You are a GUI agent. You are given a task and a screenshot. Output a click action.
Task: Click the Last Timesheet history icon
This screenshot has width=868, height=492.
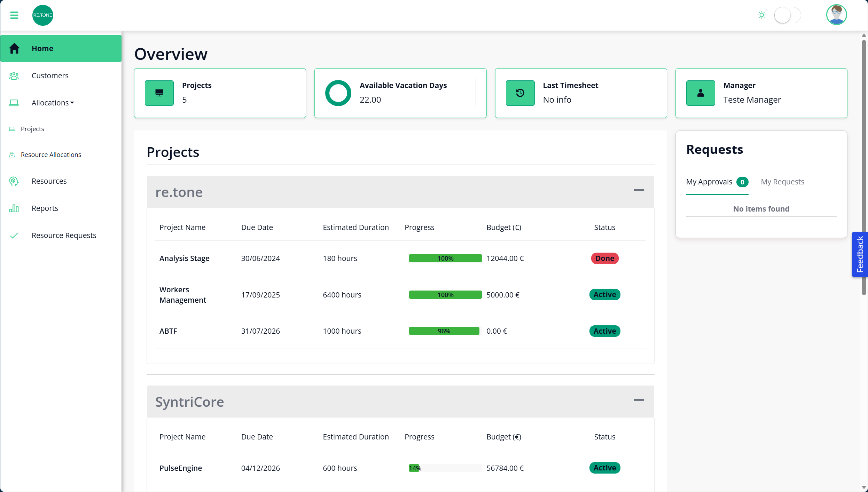(520, 93)
